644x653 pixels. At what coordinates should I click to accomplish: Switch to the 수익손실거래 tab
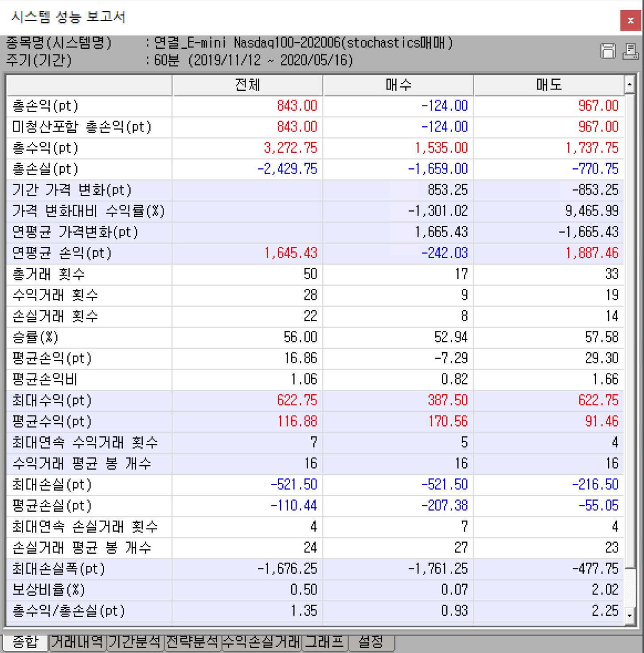(x=262, y=641)
